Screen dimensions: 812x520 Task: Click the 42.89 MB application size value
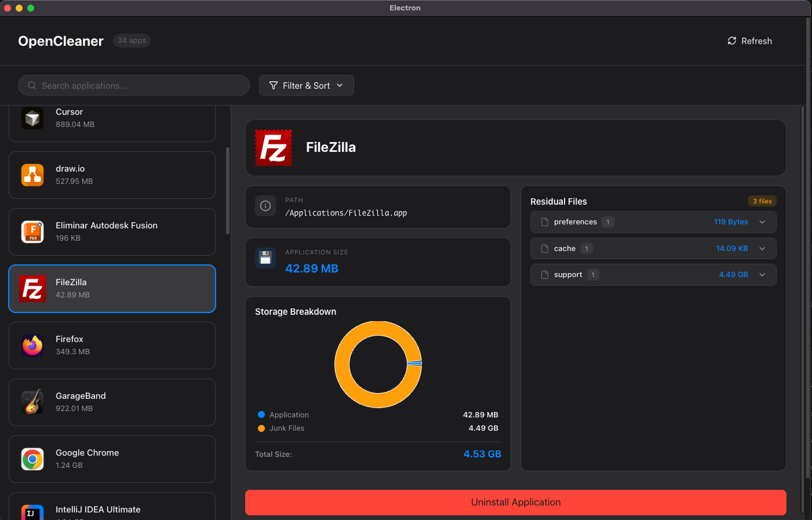pos(312,268)
